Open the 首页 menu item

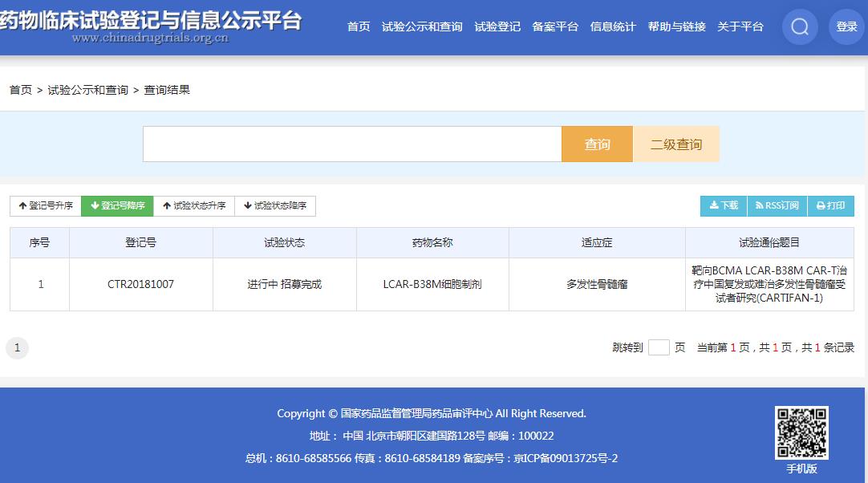click(359, 27)
